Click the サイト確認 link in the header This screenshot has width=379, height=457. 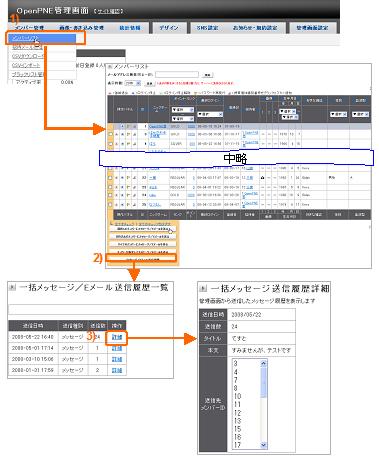pyautogui.click(x=108, y=11)
